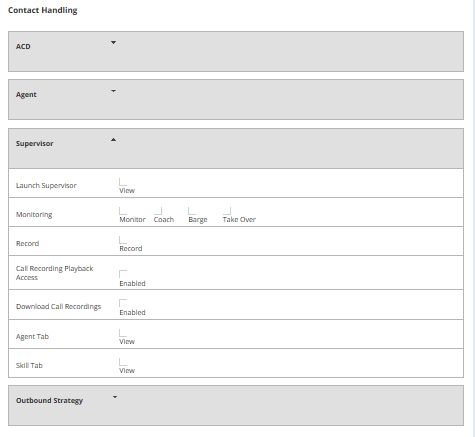Screen dimensions: 475x437
Task: Collapse the Supervisor section arrow
Action: pos(113,140)
